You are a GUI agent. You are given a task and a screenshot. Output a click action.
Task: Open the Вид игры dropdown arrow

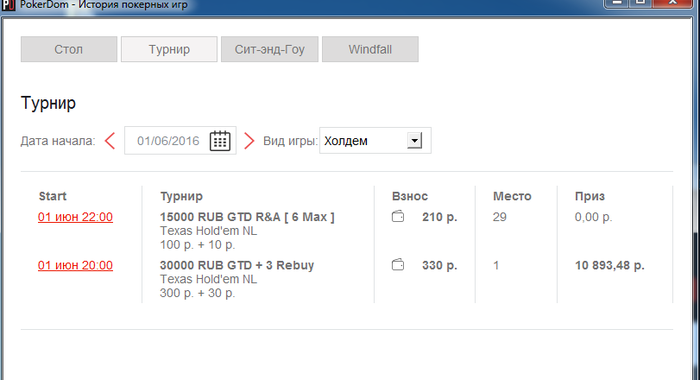click(x=415, y=140)
